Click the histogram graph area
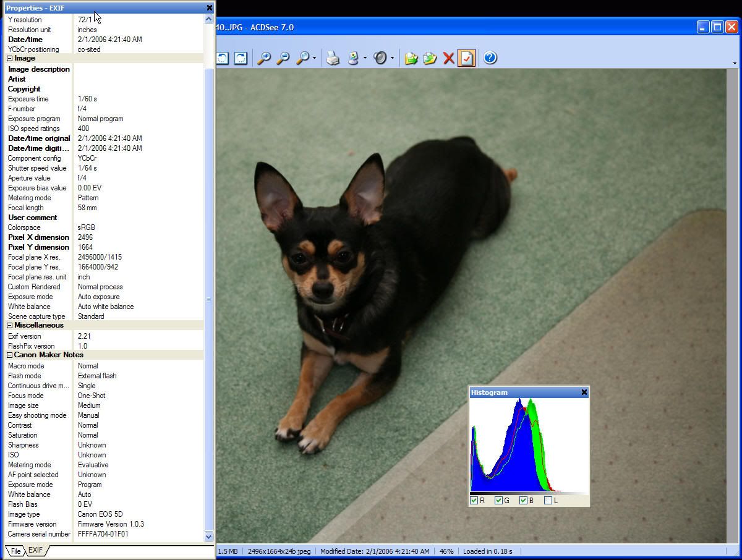 coord(529,446)
